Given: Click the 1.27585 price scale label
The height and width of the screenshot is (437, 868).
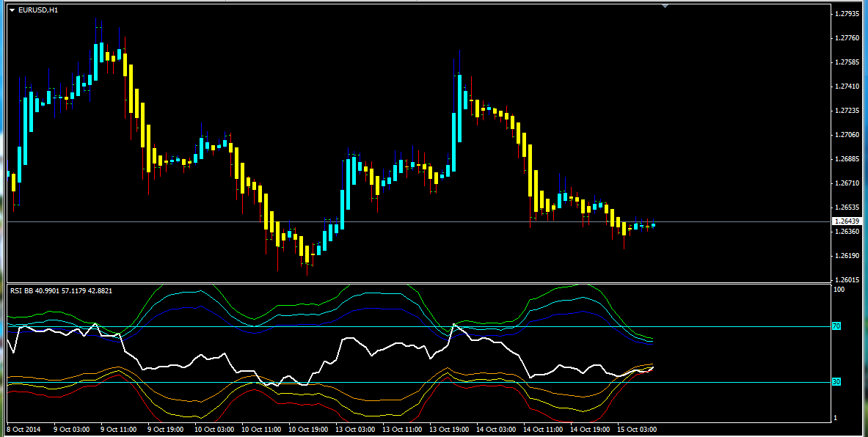Looking at the screenshot, I should (x=847, y=62).
